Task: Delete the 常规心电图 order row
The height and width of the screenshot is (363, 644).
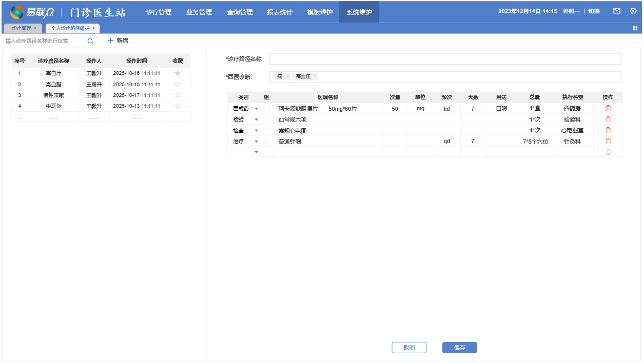Action: (608, 130)
